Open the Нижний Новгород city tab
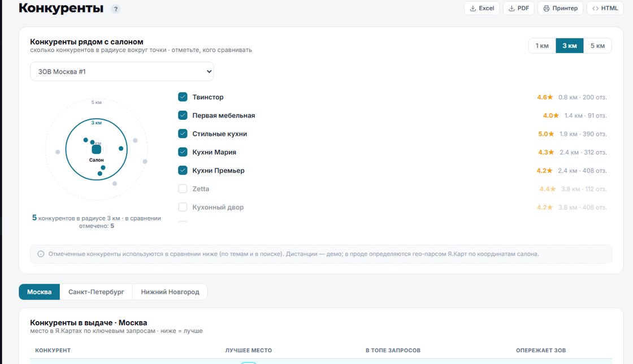This screenshot has height=364, width=633. pos(170,292)
